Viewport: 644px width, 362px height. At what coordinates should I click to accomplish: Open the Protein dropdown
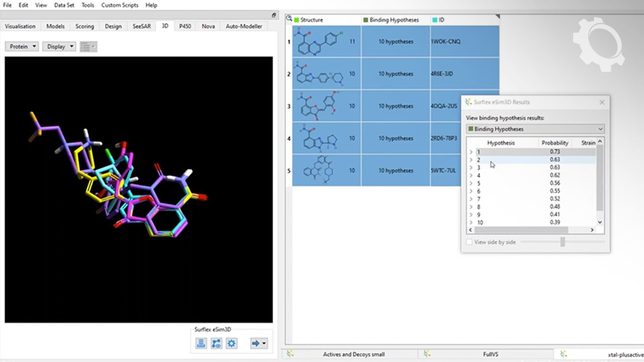click(x=23, y=46)
